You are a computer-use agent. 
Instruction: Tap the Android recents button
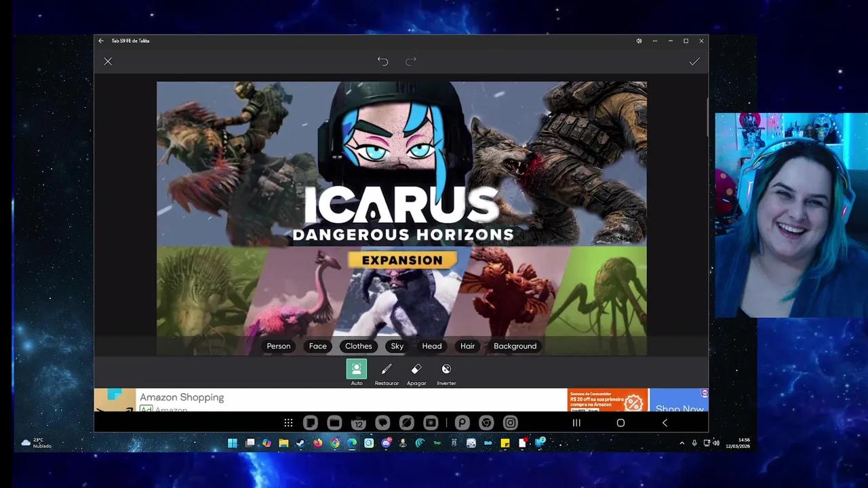pos(576,423)
